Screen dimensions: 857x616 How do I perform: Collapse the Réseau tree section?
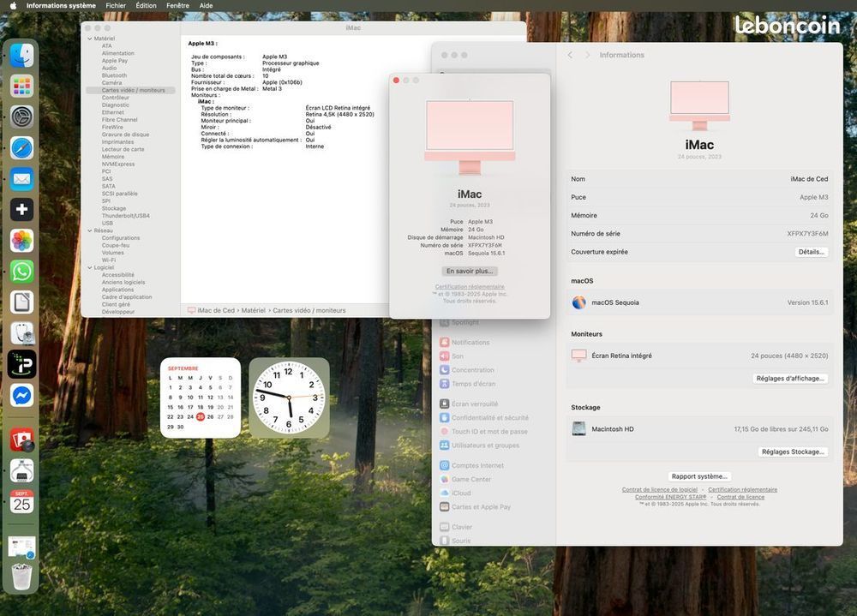[x=88, y=230]
